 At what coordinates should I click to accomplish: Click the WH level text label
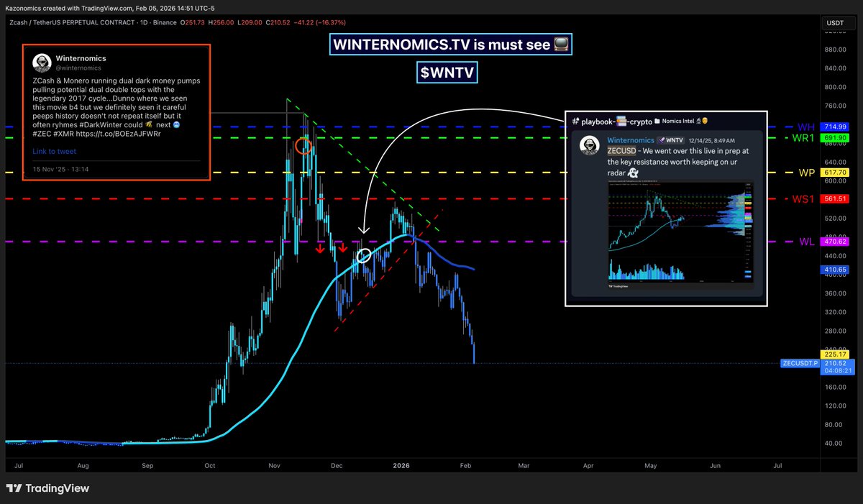[x=805, y=127]
